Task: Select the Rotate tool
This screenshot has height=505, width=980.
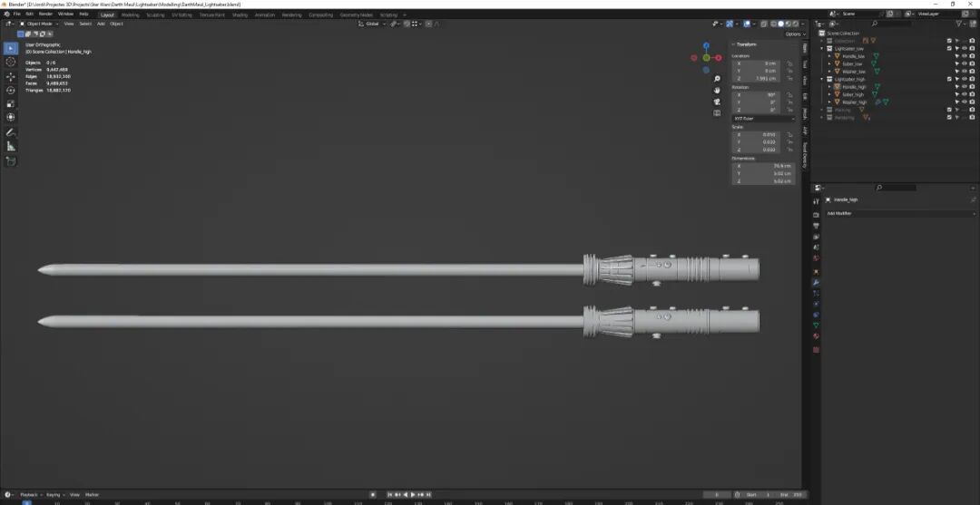Action: [11, 91]
